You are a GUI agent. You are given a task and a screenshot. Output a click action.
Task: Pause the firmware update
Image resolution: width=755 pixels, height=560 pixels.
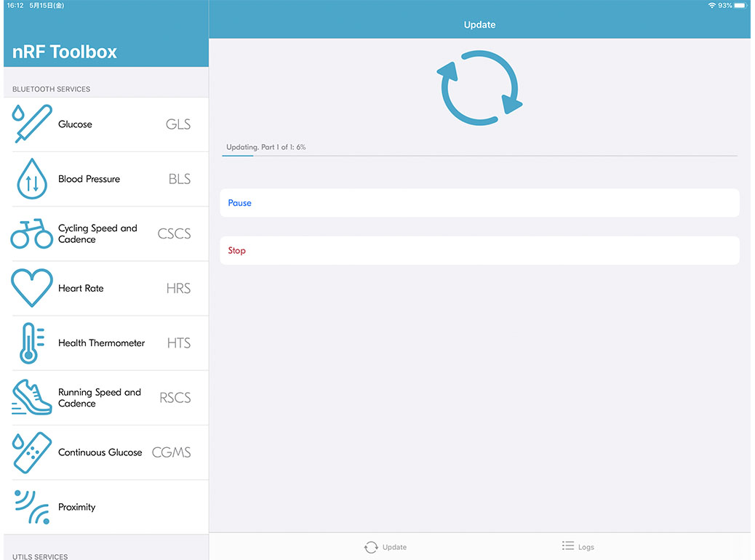pyautogui.click(x=479, y=203)
